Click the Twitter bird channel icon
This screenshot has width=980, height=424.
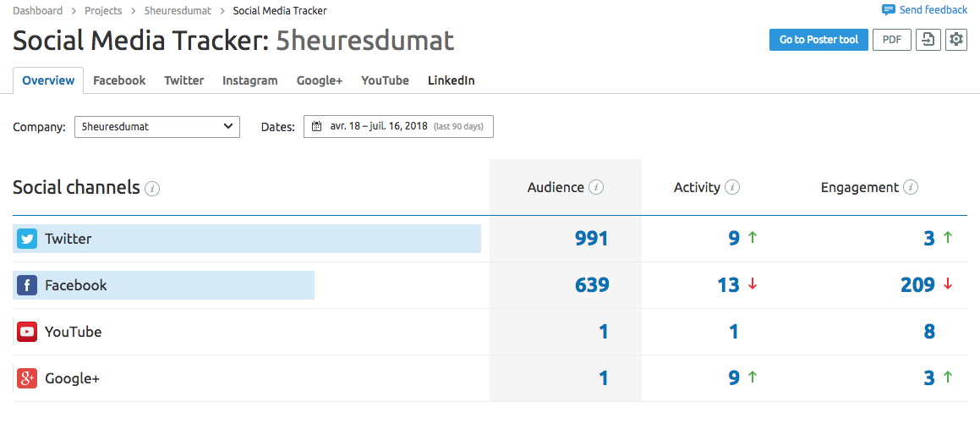[27, 240]
